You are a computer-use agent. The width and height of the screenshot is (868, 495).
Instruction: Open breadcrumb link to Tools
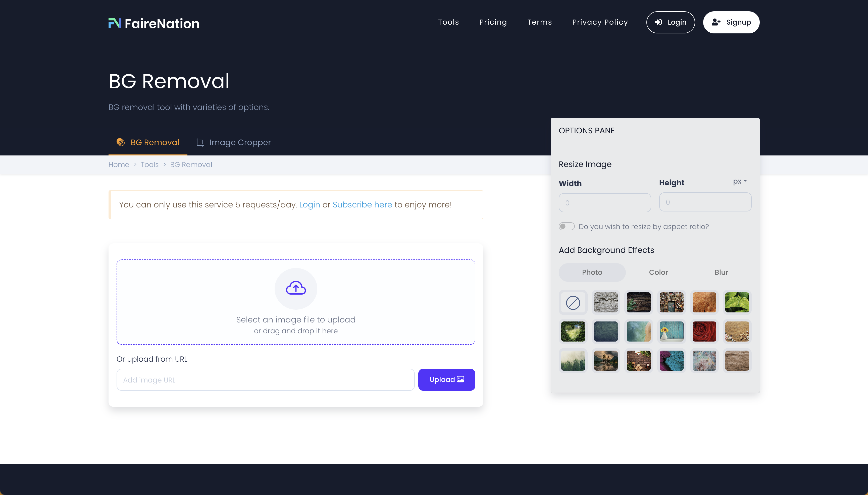[149, 164]
